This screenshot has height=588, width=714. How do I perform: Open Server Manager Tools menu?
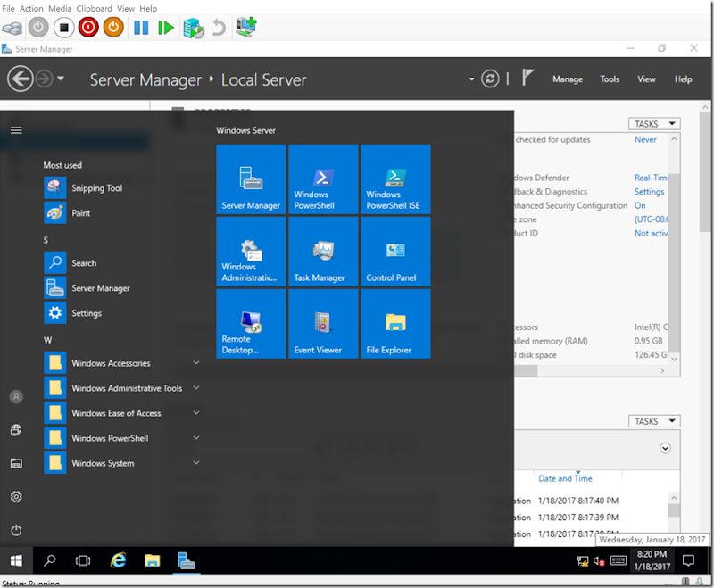pos(610,79)
